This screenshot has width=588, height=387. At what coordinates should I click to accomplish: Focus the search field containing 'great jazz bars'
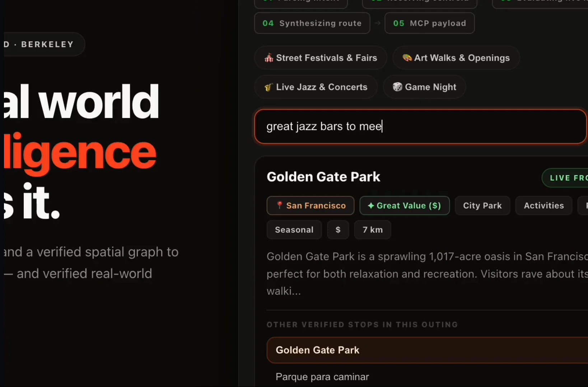420,126
